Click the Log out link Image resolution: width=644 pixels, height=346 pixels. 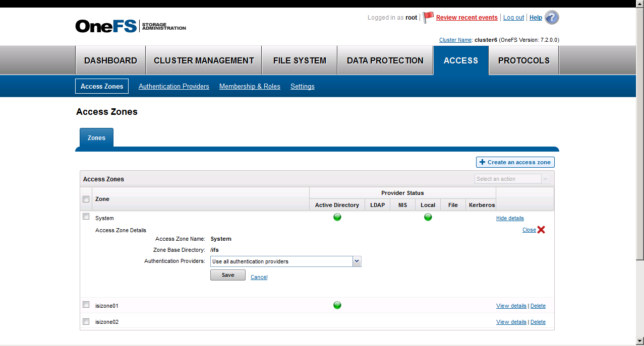tap(513, 18)
